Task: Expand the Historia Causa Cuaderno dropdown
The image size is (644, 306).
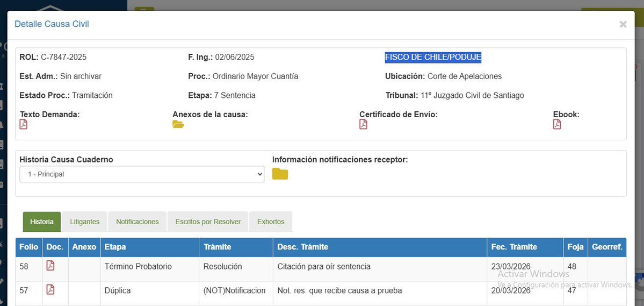Action: [142, 174]
